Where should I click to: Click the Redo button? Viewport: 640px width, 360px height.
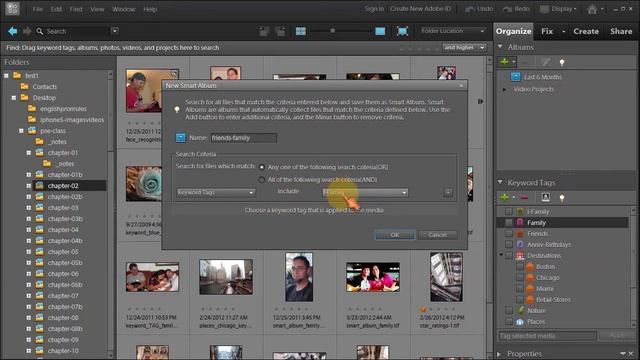click(516, 9)
